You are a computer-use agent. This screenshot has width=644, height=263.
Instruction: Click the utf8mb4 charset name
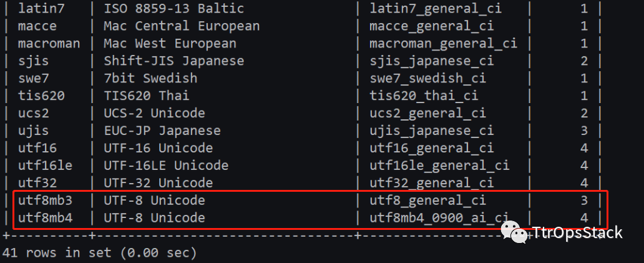point(45,218)
